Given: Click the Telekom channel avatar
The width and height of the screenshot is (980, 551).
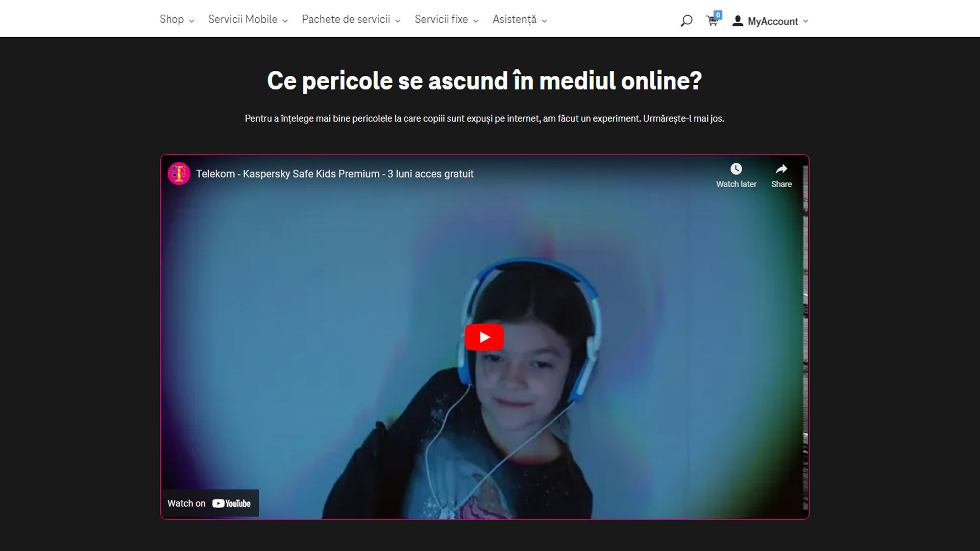Looking at the screenshot, I should click(x=179, y=174).
